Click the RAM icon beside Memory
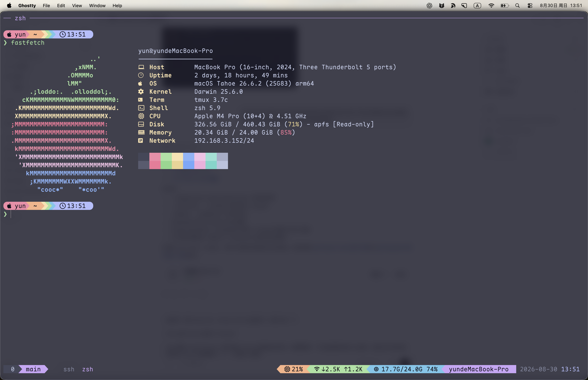The height and width of the screenshot is (380, 588). (141, 132)
